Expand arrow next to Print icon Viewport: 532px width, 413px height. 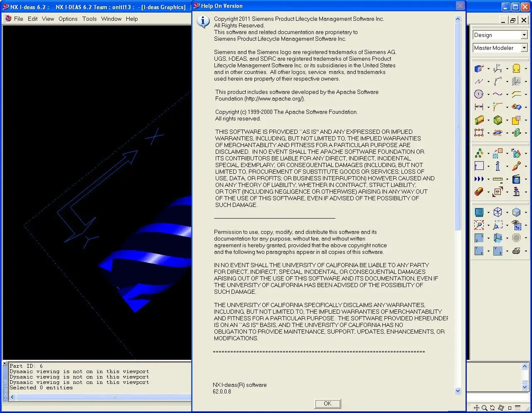pyautogui.click(x=526, y=251)
